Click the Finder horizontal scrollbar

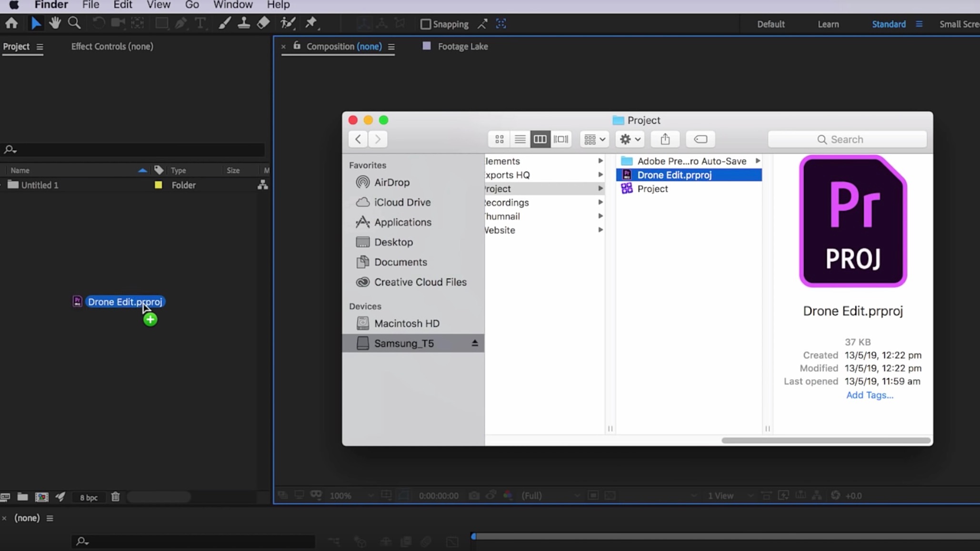(x=826, y=441)
